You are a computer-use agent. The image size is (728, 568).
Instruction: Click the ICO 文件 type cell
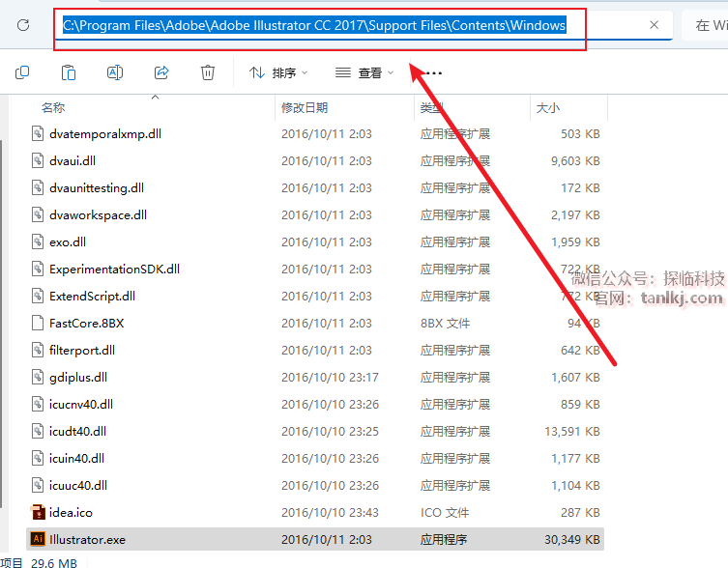(445, 512)
